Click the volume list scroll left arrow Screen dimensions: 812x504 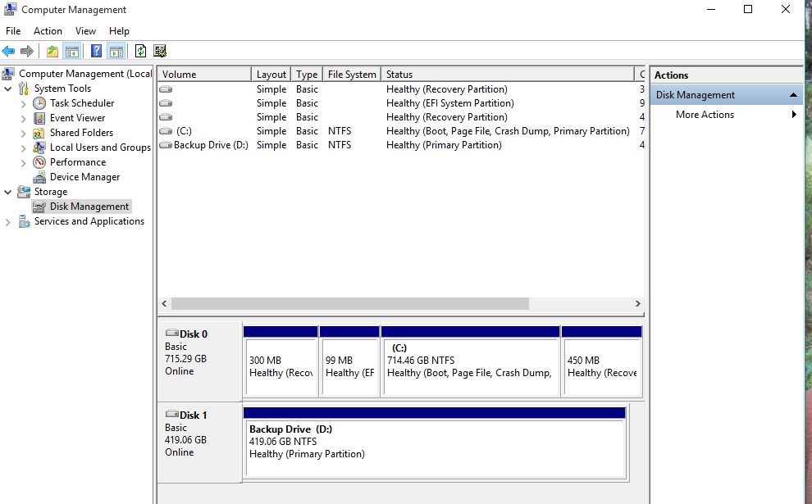click(164, 304)
